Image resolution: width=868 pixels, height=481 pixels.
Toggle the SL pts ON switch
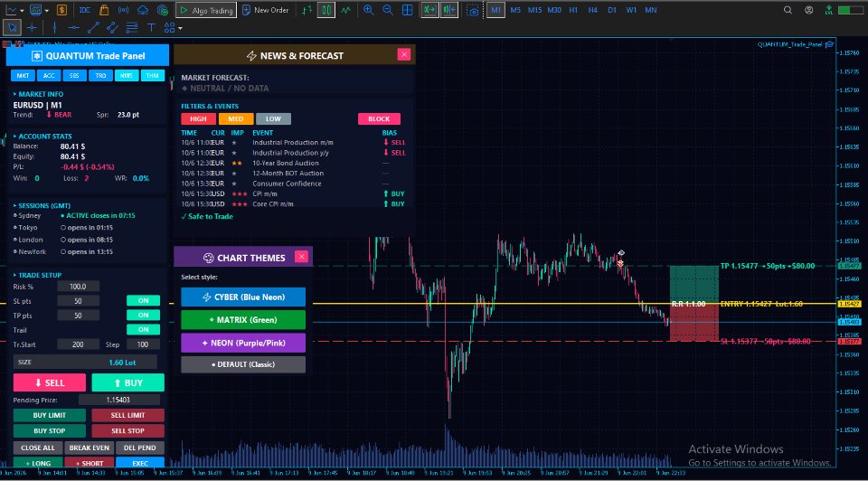(144, 300)
